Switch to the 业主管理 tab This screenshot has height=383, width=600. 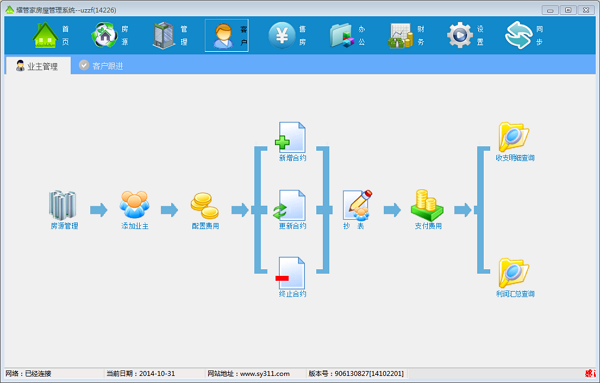click(38, 66)
